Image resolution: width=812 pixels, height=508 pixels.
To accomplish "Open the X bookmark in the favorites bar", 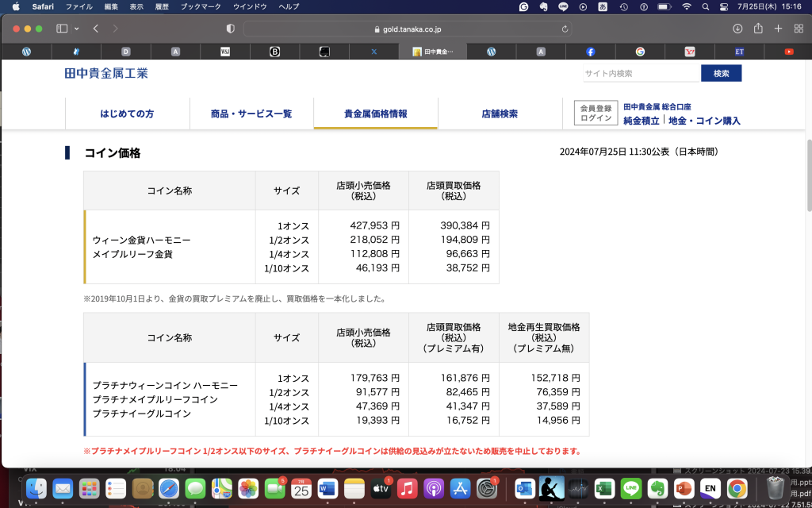I will (x=373, y=51).
